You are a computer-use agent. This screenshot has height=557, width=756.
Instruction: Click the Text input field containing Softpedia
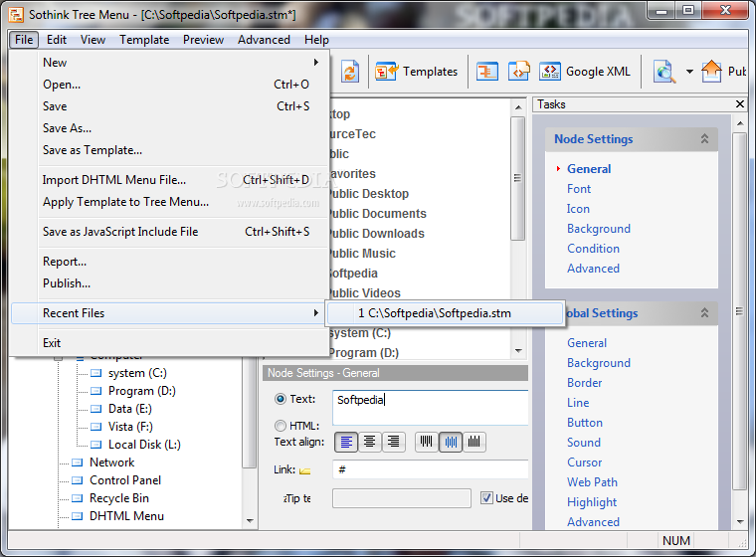pyautogui.click(x=430, y=408)
